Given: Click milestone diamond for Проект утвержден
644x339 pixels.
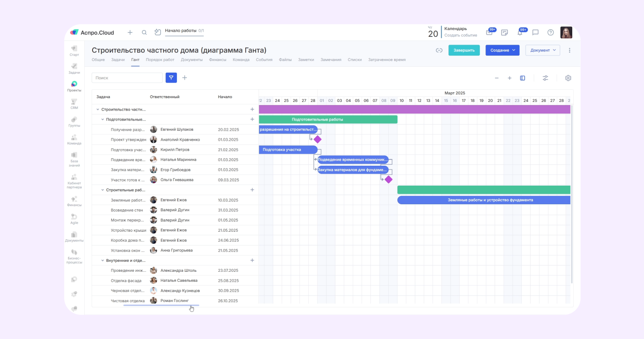Looking at the screenshot, I should tap(317, 139).
